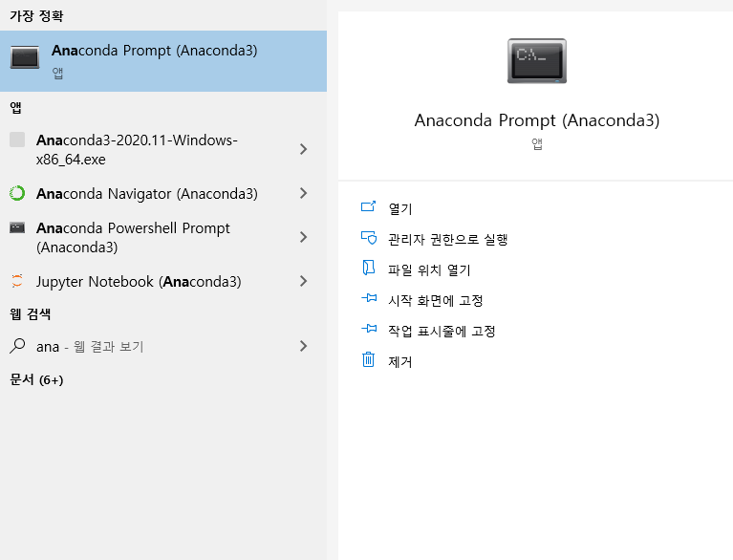Click the pin icon beside 작업 표시줄에 고정
Image resolution: width=733 pixels, height=560 pixels.
pos(369,329)
